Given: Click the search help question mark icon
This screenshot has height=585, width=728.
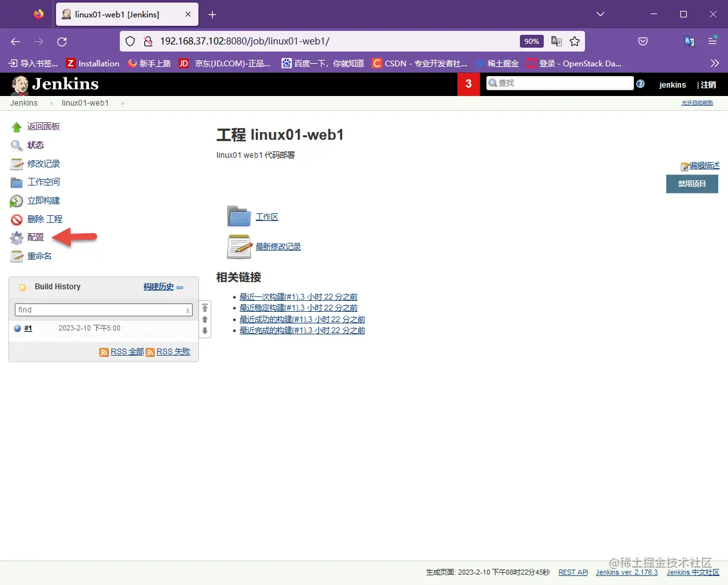Looking at the screenshot, I should [640, 84].
